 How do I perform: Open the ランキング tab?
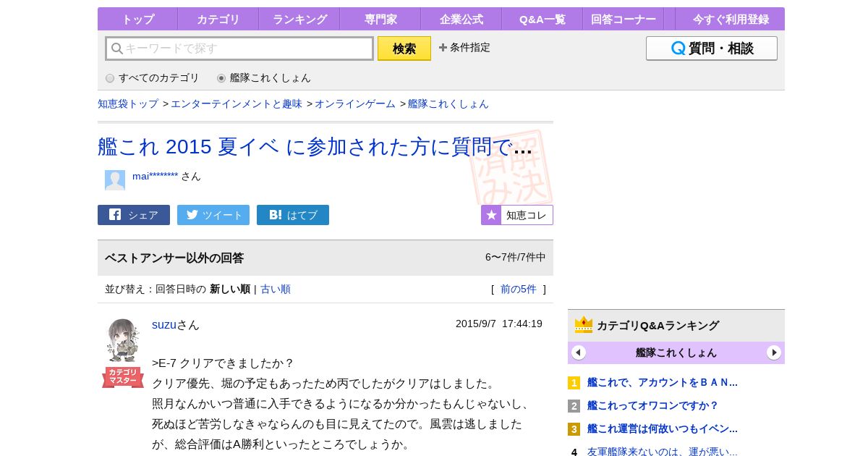299,20
